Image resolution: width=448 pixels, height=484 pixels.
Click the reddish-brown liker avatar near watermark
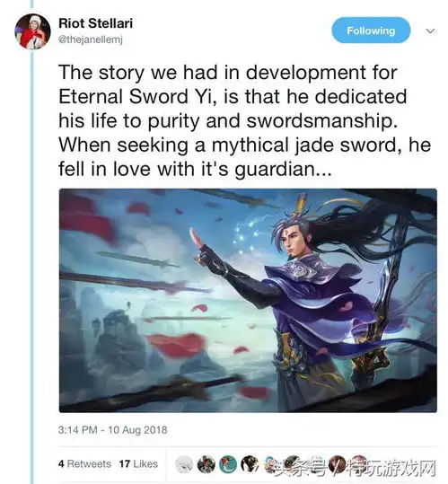tap(337, 464)
